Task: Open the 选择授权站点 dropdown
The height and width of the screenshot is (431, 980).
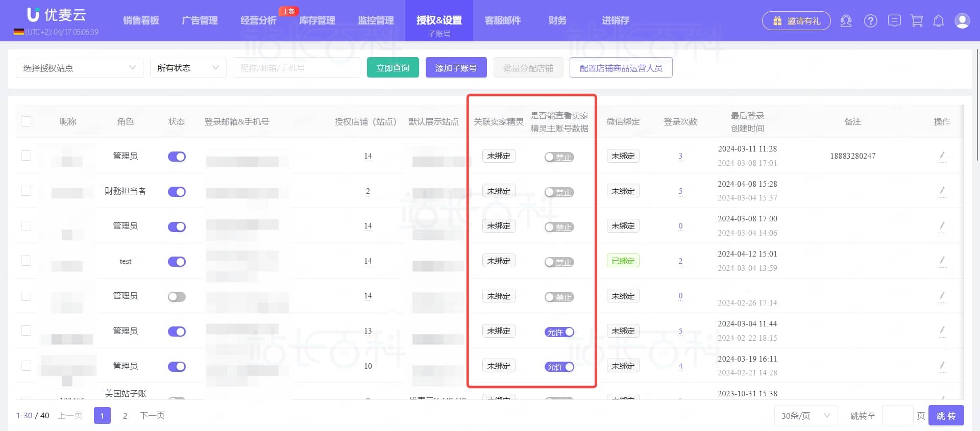Action: click(x=79, y=68)
